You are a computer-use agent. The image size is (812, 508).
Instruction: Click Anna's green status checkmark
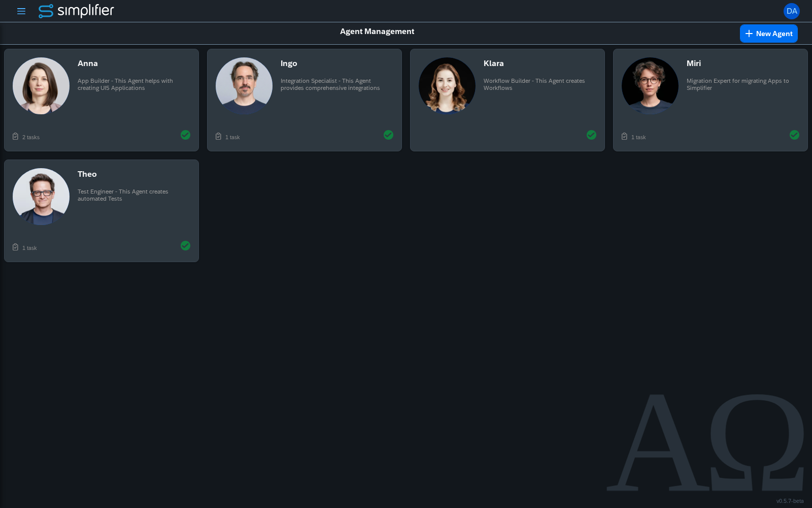tap(186, 135)
